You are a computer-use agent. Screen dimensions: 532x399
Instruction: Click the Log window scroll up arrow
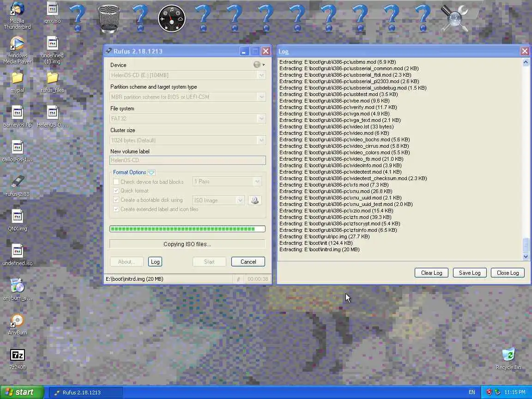(526, 62)
